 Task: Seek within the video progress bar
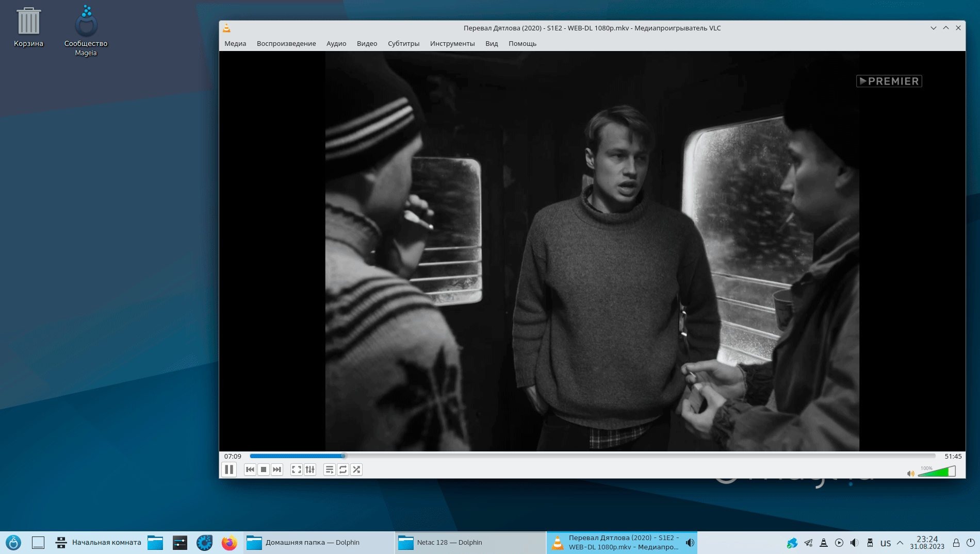(x=592, y=456)
